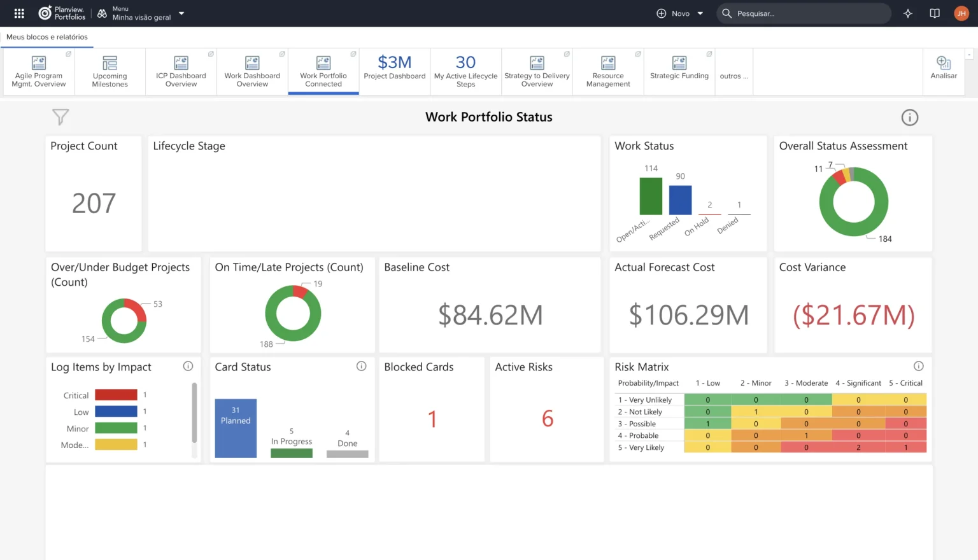Open the Resource Management tile

coord(609,72)
